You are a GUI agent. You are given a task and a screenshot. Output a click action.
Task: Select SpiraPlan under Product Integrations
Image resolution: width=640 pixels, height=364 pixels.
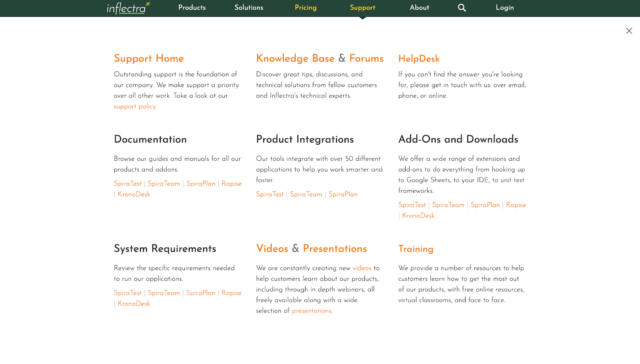(x=343, y=194)
